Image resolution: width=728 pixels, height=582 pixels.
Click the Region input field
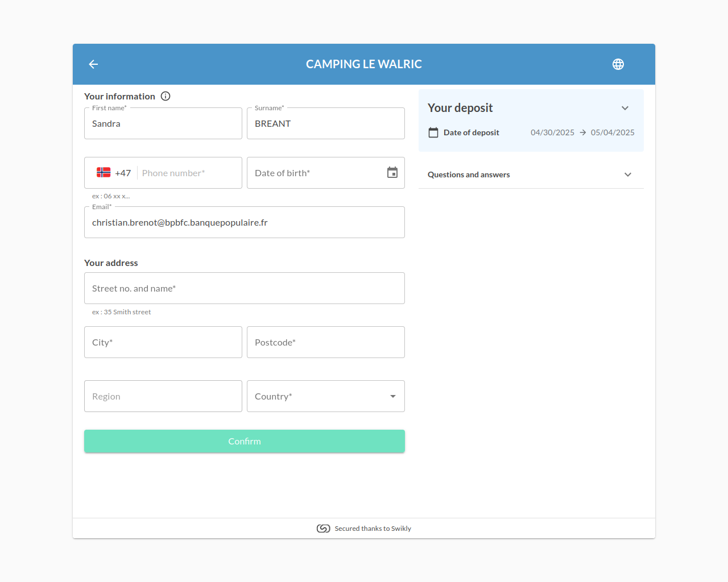[163, 396]
